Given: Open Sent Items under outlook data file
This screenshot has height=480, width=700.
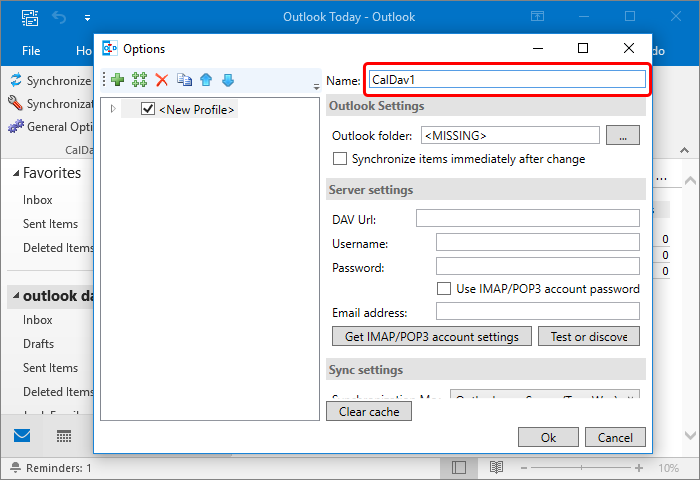Looking at the screenshot, I should (x=50, y=368).
